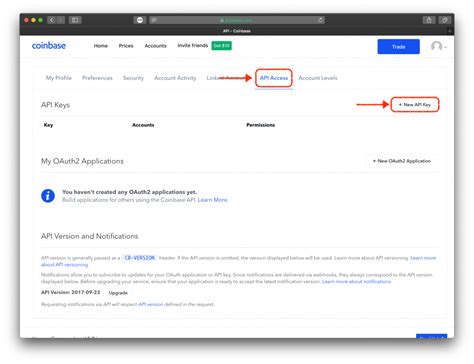This screenshot has width=474, height=364.
Task: Click the API Version: 2017-09-23 text
Action: [x=71, y=292]
